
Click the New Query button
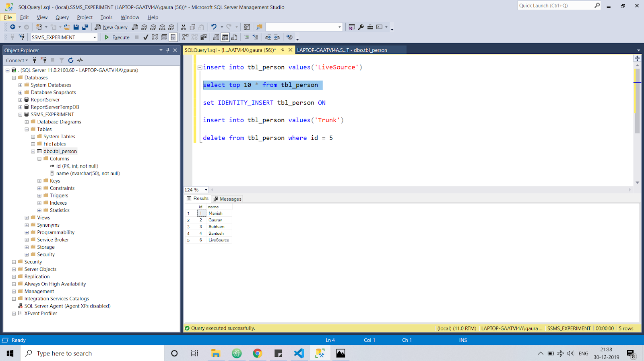[111, 27]
